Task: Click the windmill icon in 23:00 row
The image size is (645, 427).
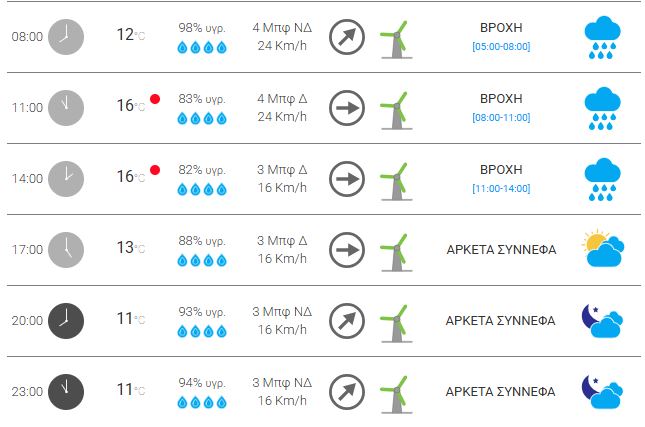Action: [396, 392]
